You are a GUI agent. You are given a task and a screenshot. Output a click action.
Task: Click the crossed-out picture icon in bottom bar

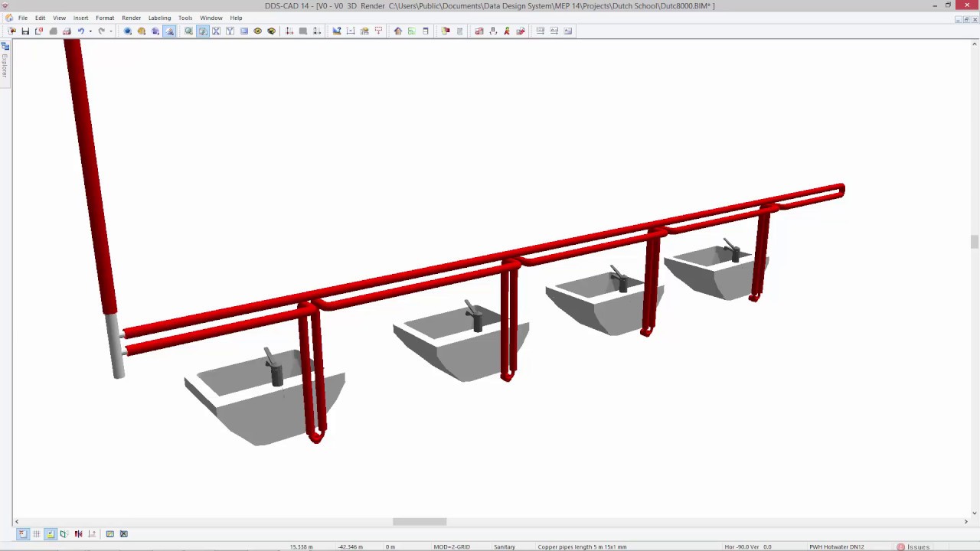pyautogui.click(x=123, y=533)
